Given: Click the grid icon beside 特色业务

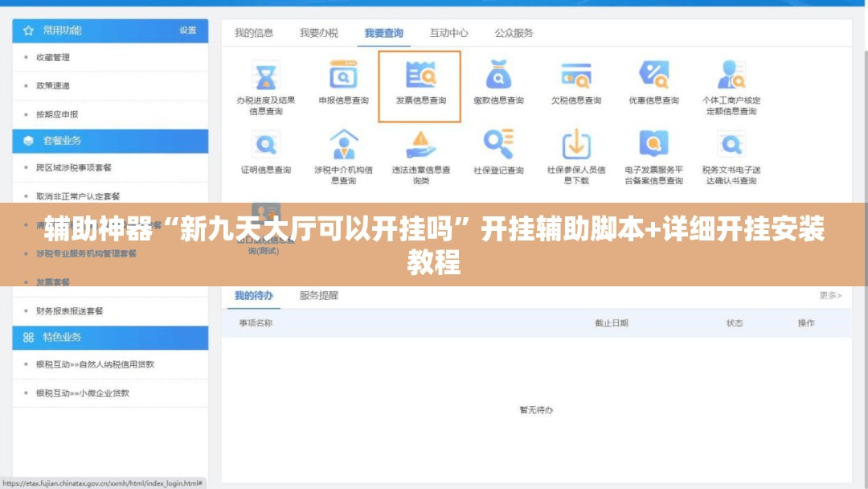Looking at the screenshot, I should click(28, 337).
